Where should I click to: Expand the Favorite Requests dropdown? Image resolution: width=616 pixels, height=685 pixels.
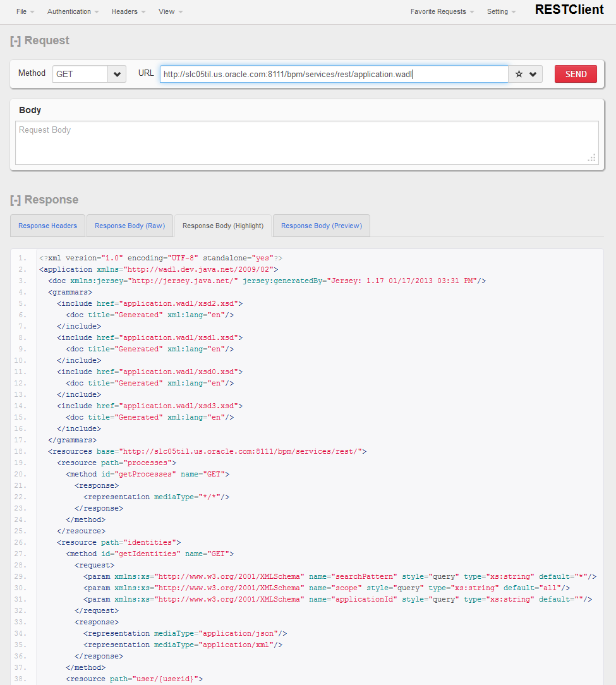tap(442, 11)
